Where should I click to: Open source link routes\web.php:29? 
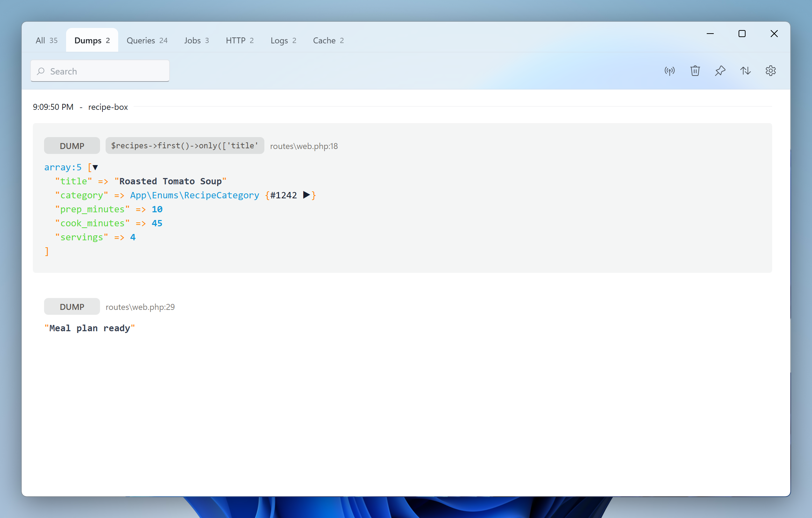click(x=140, y=307)
